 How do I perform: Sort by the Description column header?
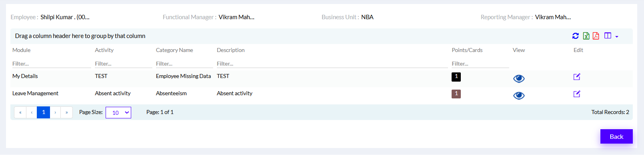[x=231, y=50]
